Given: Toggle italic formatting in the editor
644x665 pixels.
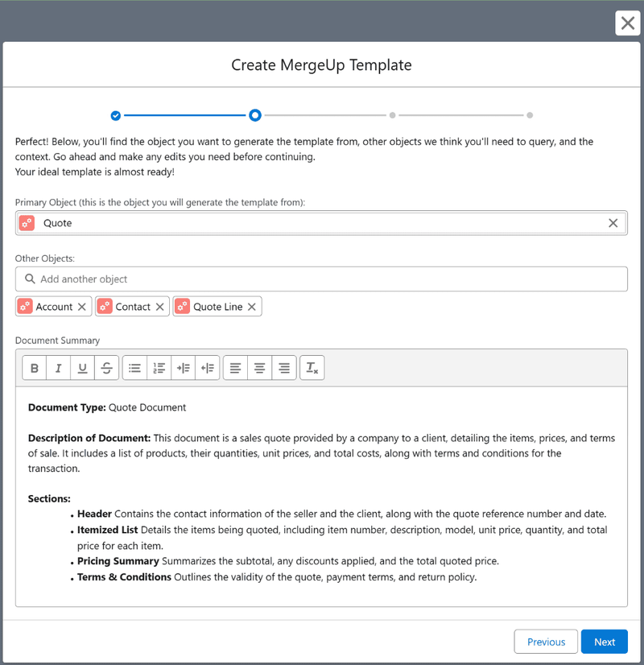Looking at the screenshot, I should 59,368.
